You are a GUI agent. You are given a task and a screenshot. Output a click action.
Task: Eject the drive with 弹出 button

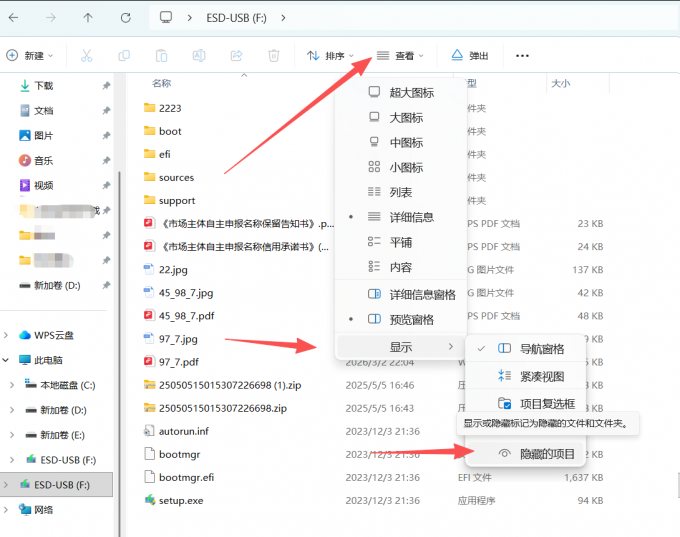pos(470,56)
